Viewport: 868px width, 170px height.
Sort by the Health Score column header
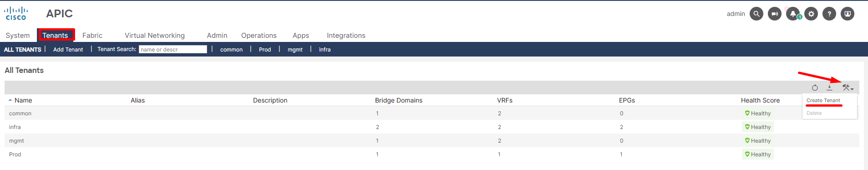(x=760, y=100)
